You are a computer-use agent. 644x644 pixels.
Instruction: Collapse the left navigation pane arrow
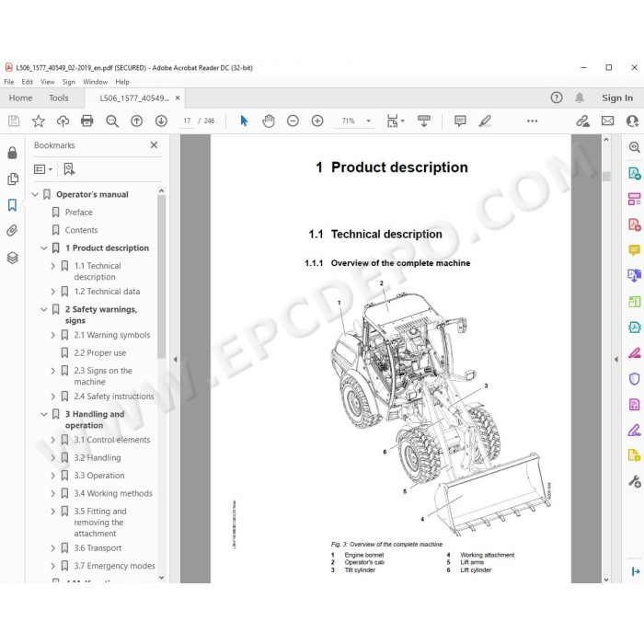[175, 360]
